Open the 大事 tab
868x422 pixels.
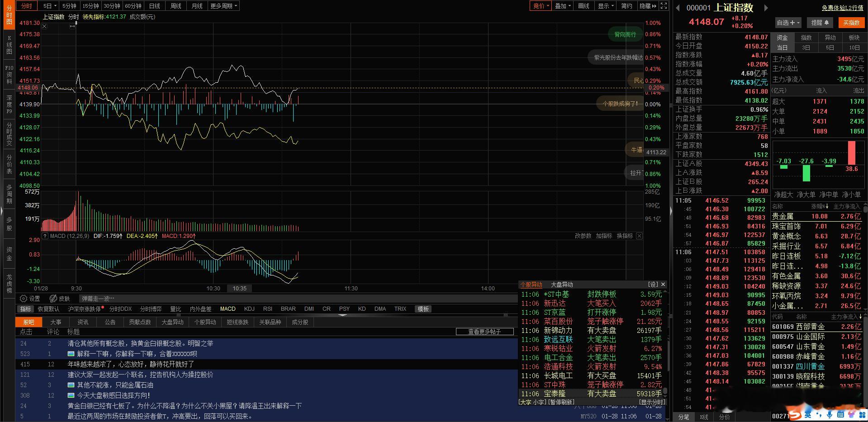56,322
